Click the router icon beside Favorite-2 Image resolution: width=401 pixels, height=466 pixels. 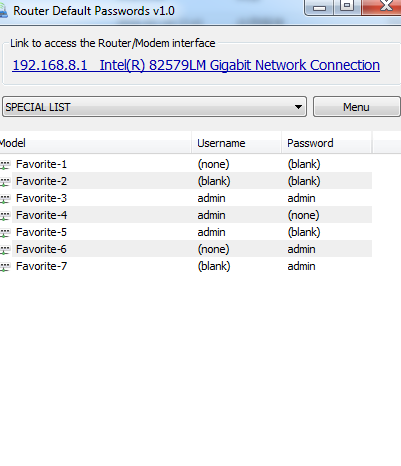5,181
